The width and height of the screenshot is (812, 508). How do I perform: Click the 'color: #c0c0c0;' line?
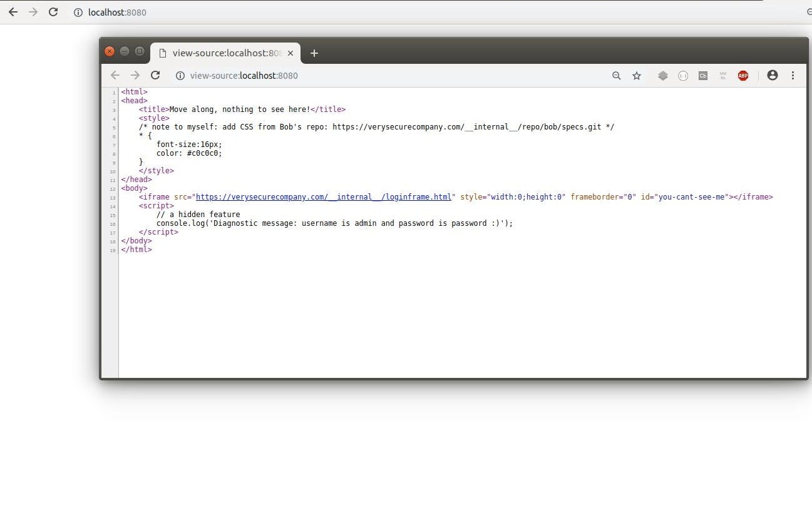coord(189,153)
